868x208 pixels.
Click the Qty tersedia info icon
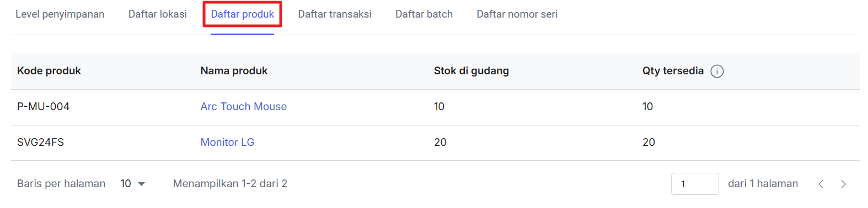[x=717, y=71]
